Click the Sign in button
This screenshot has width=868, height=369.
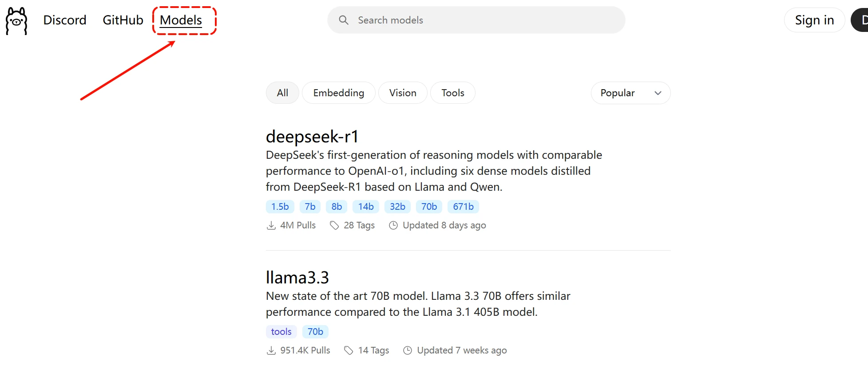pos(814,20)
